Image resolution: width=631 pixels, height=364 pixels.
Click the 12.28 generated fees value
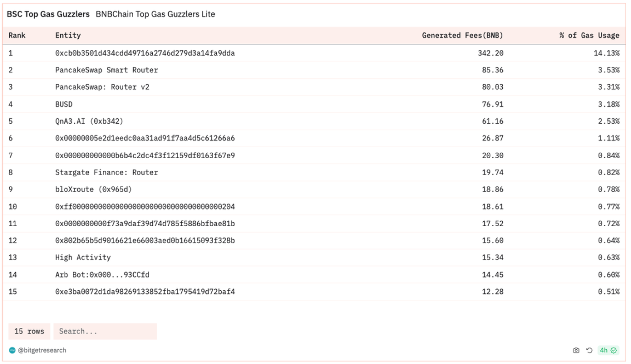coord(492,292)
